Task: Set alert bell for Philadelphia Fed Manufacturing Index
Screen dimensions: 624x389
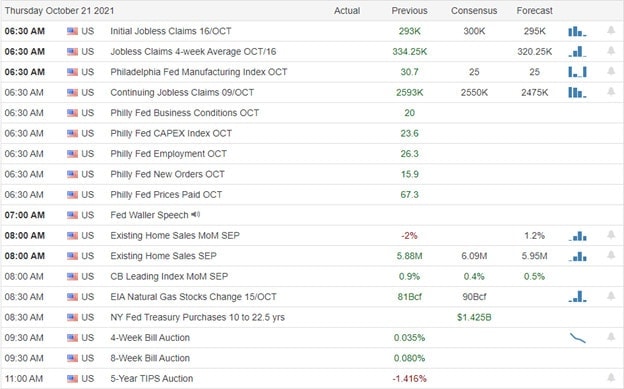Action: (x=611, y=71)
